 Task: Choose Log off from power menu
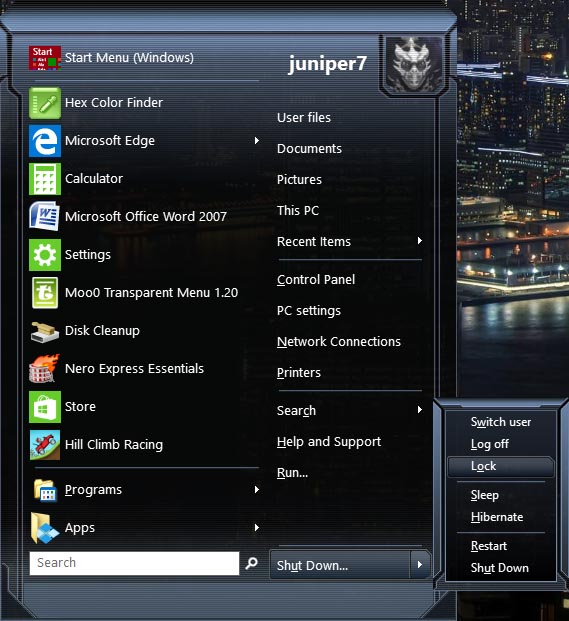[x=501, y=444]
